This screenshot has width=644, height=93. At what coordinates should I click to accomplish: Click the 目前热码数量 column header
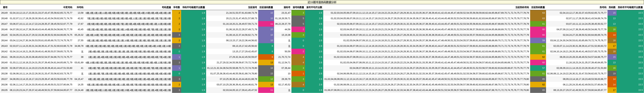pos(538,7)
